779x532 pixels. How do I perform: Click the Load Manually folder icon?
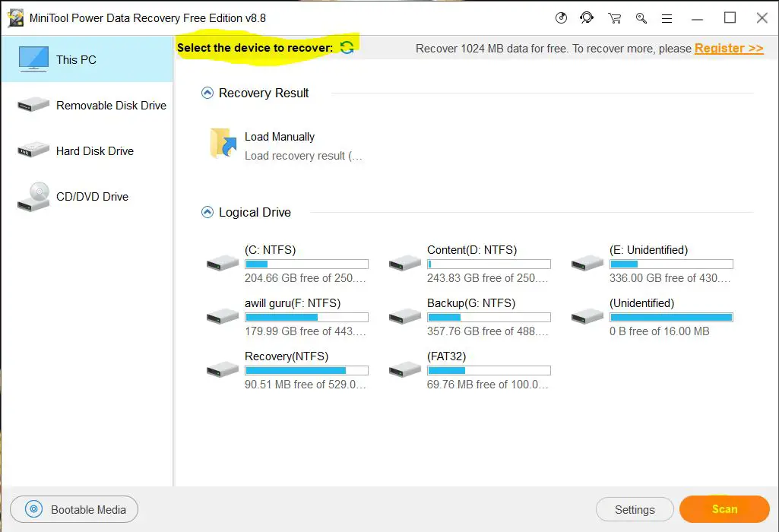223,144
